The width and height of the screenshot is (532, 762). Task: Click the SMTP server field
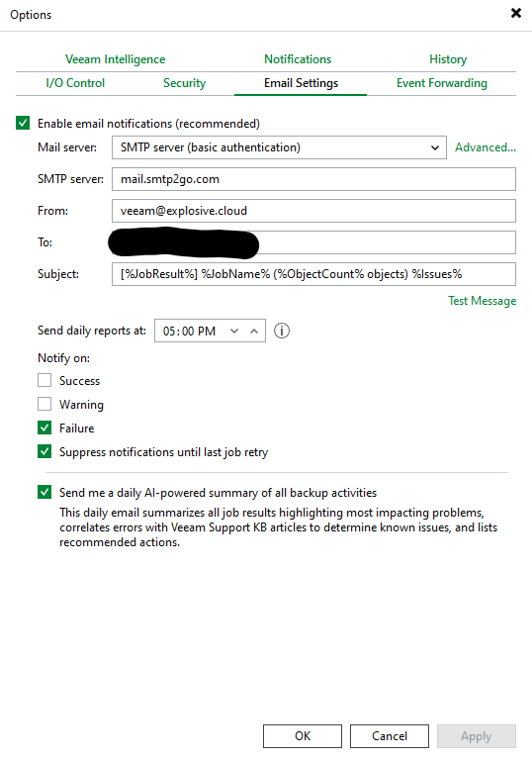(313, 179)
